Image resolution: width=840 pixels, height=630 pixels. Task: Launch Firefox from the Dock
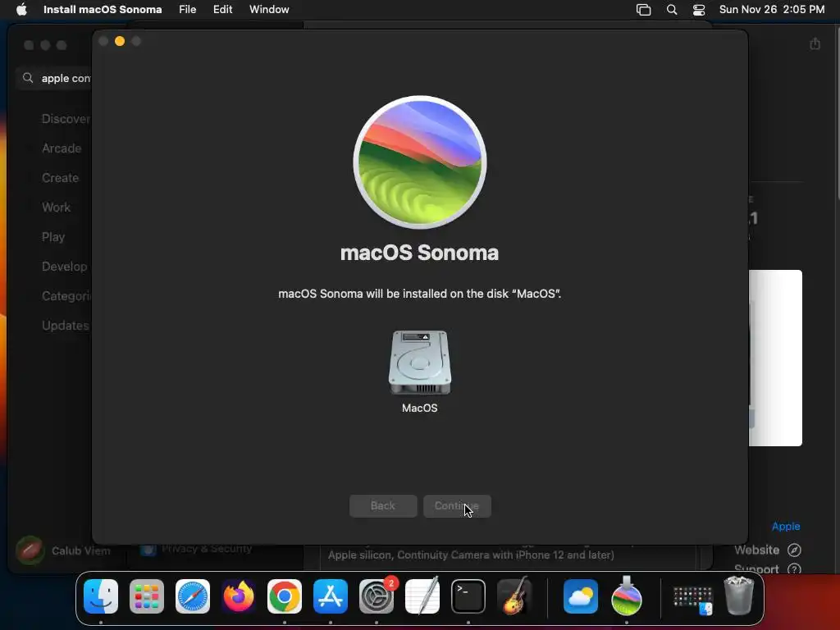[x=239, y=596]
